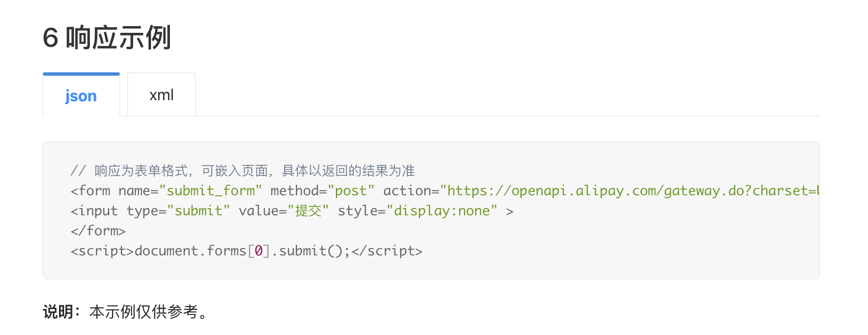Image resolution: width=868 pixels, height=335 pixels.
Task: Click the "<script>document.forms[0].submit();" line
Action: (x=247, y=251)
